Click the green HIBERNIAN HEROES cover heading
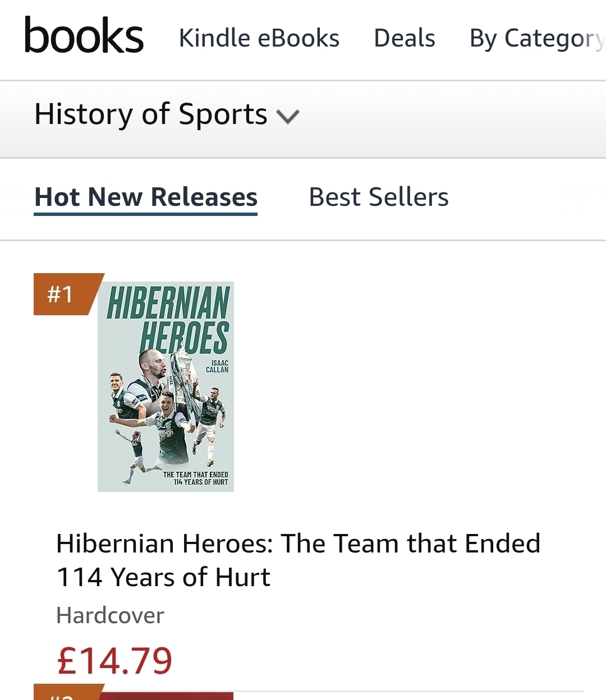The image size is (606, 700). [168, 320]
